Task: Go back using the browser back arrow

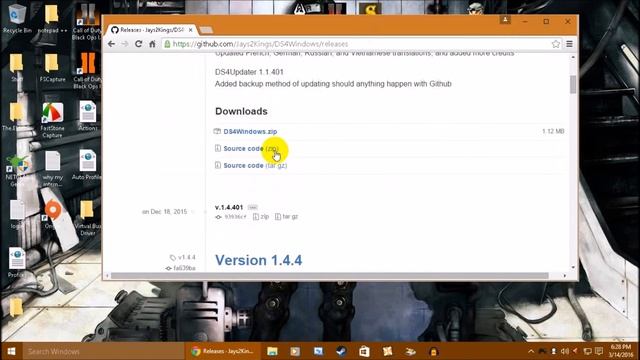Action: (111, 44)
